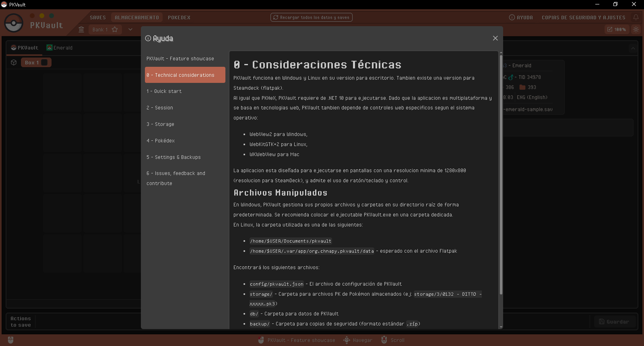Click the Scroll hint icon

[x=384, y=340]
